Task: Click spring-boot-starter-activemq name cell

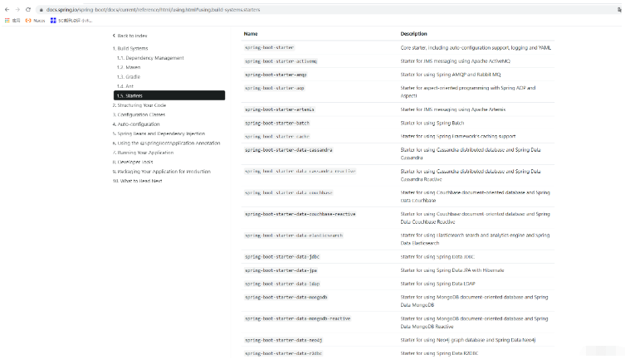Action: click(281, 61)
